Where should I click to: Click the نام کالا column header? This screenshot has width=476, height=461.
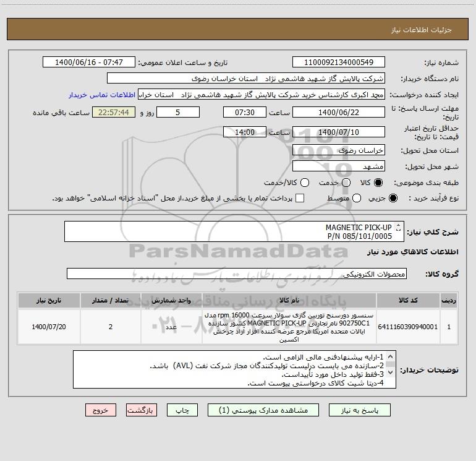pos(289,301)
